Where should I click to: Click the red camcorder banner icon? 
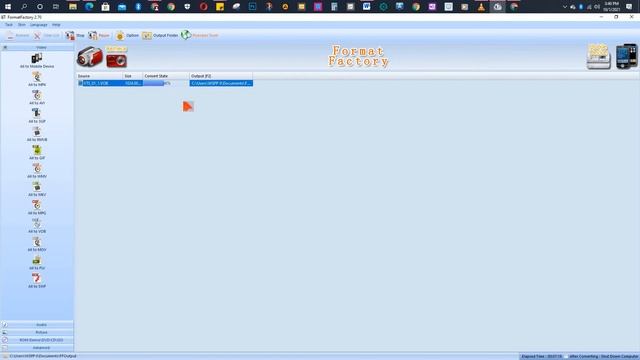pyautogui.click(x=90, y=57)
